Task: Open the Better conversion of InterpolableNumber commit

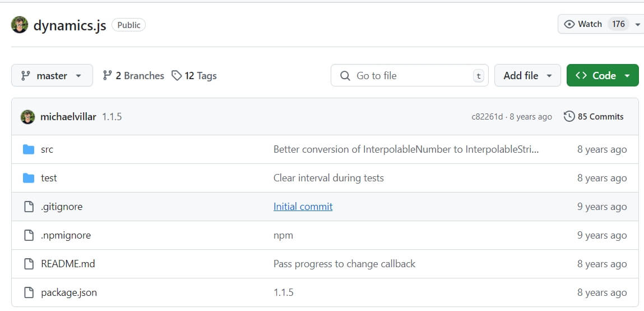Action: (406, 149)
